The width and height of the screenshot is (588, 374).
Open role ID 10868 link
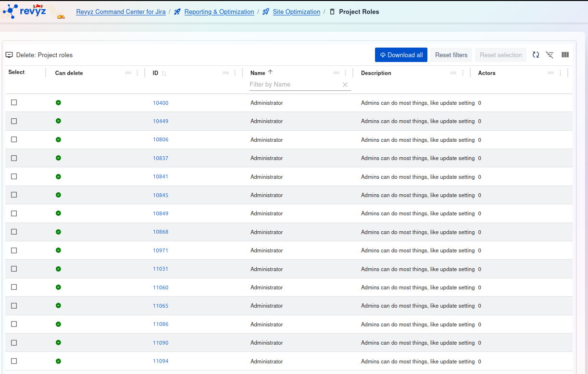point(161,232)
